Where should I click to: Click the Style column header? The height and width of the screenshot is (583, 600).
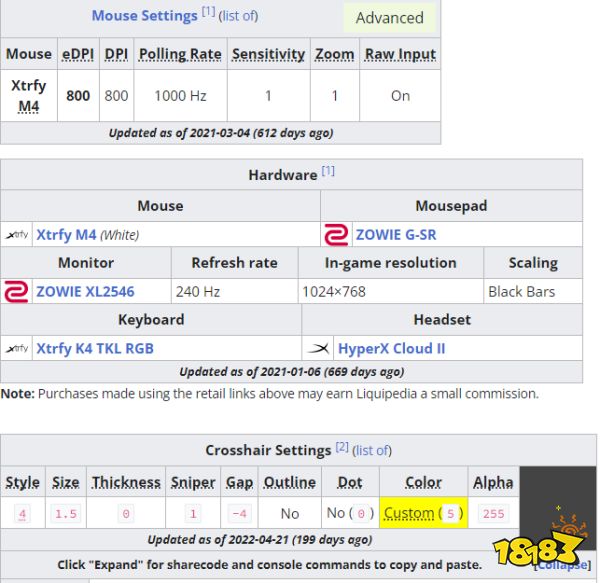click(23, 482)
